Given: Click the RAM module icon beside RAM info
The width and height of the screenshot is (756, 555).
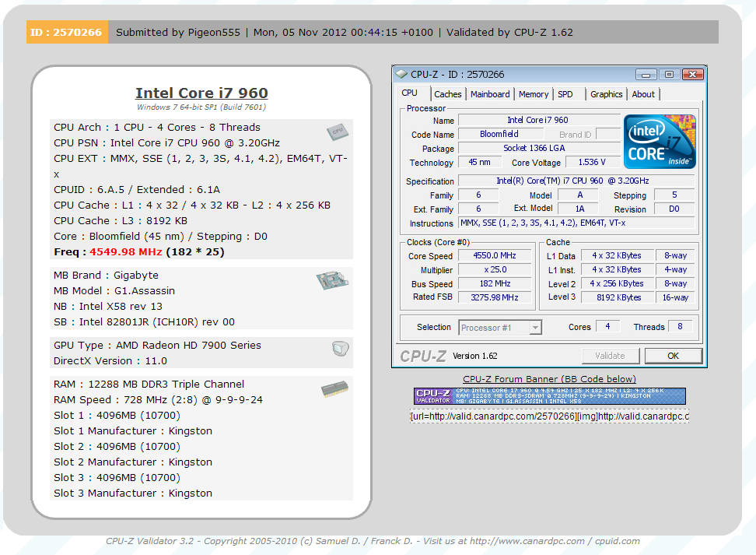Looking at the screenshot, I should click(x=334, y=389).
